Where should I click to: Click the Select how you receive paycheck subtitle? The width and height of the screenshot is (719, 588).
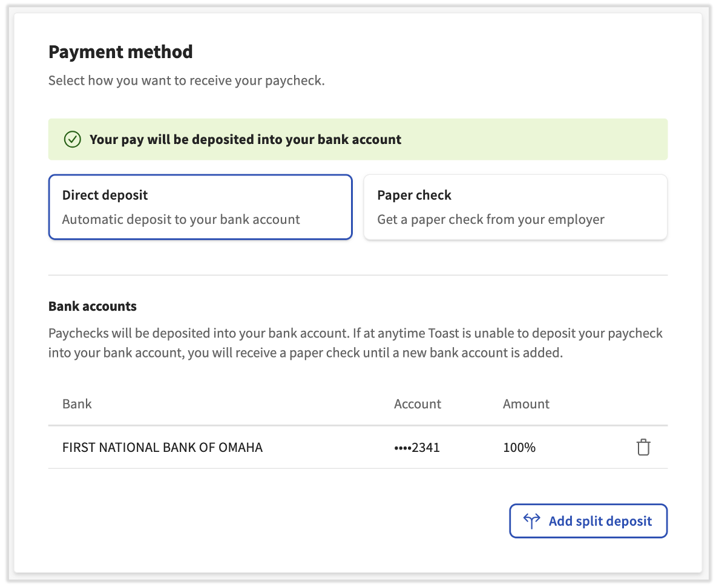coord(187,80)
